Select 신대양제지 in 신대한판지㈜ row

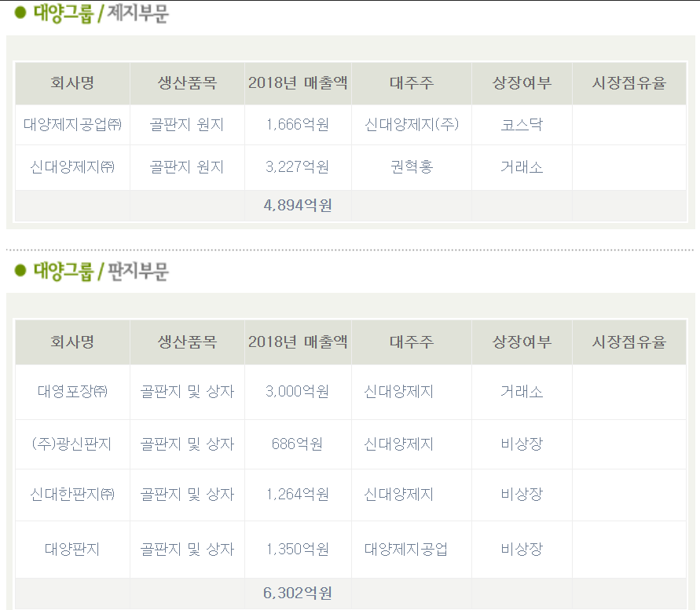point(398,495)
